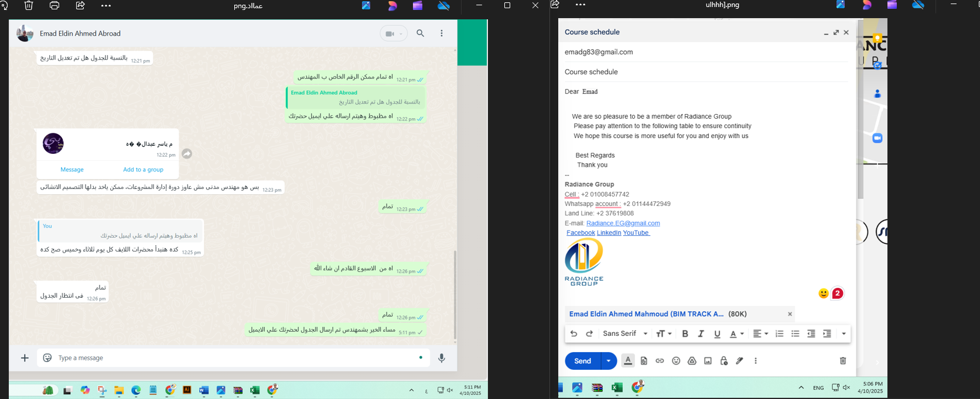980x399 pixels.
Task: Open Clipchamp in the right Photos window
Action: click(x=892, y=5)
